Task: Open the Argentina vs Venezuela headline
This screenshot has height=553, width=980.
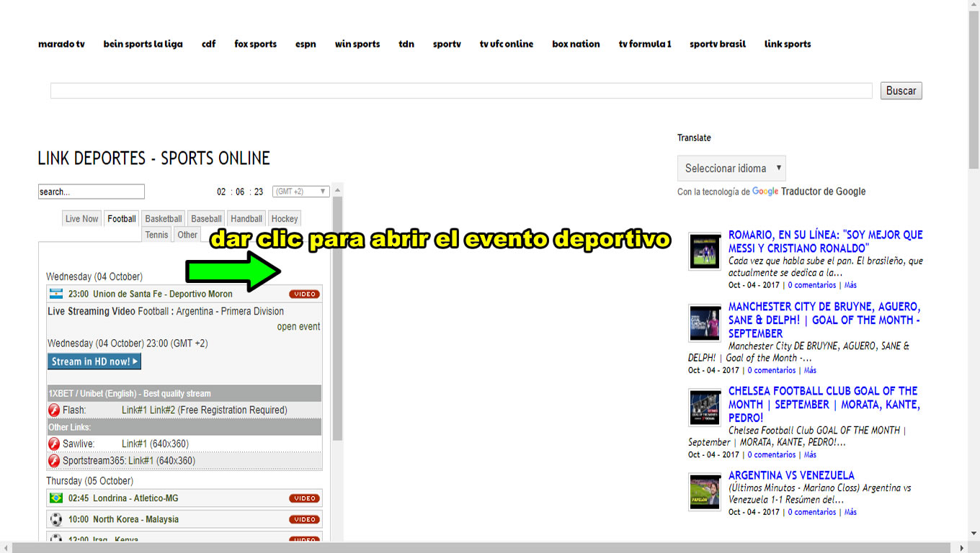Action: coord(791,475)
